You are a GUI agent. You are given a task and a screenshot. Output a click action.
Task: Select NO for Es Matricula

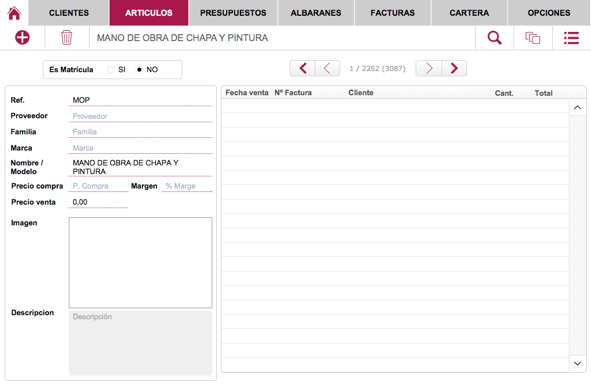point(139,69)
